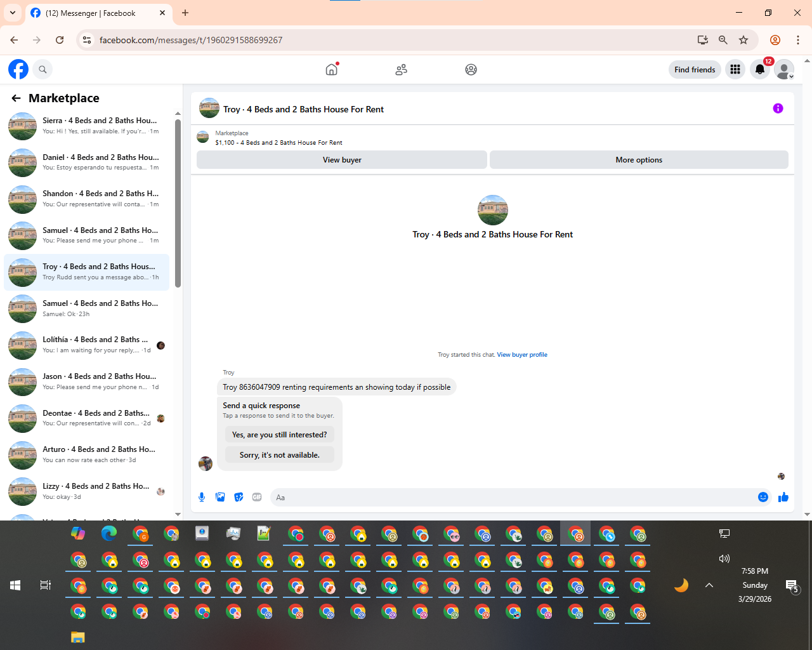The image size is (812, 650).
Task: Open the notifications bell with 12 badge
Action: pyautogui.click(x=760, y=69)
